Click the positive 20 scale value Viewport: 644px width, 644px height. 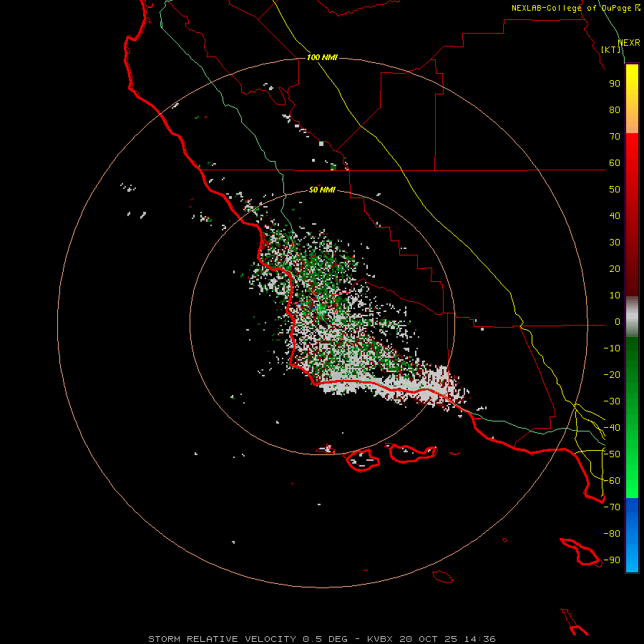click(615, 269)
